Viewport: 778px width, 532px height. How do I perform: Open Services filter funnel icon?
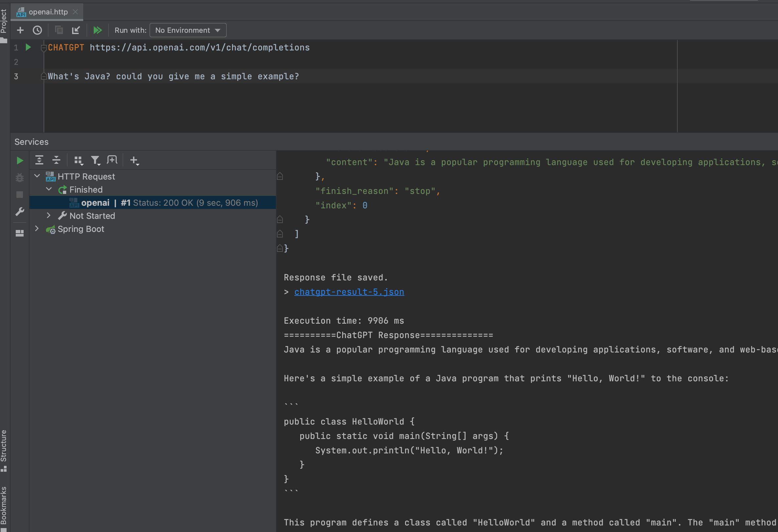click(x=95, y=161)
